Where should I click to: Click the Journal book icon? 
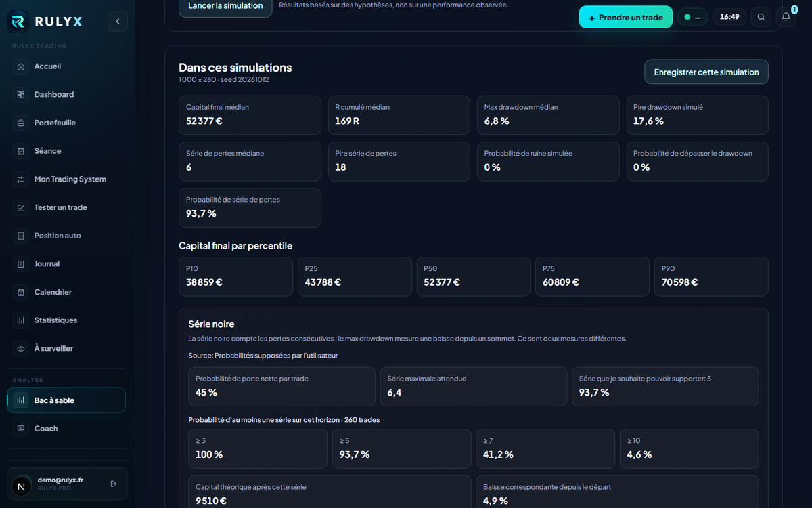[21, 264]
